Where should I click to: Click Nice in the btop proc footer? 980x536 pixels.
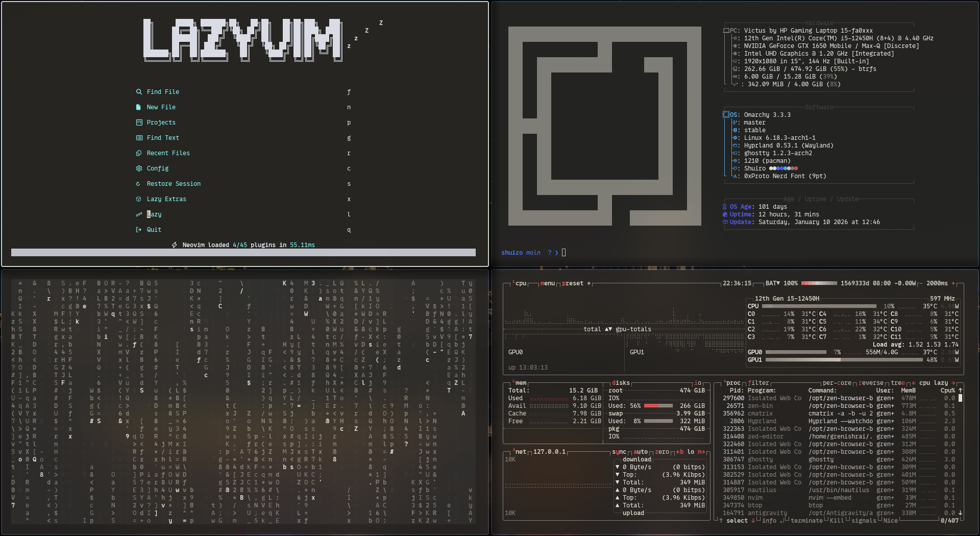(x=891, y=521)
